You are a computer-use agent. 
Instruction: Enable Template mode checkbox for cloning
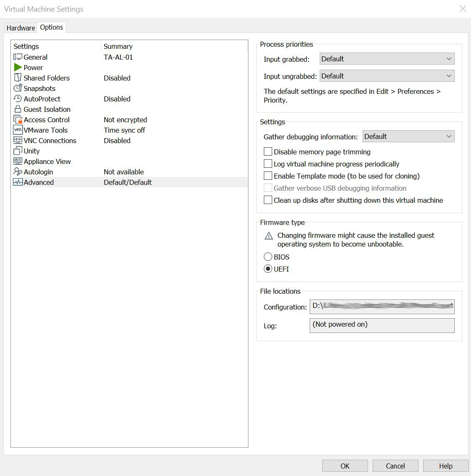[x=268, y=176]
